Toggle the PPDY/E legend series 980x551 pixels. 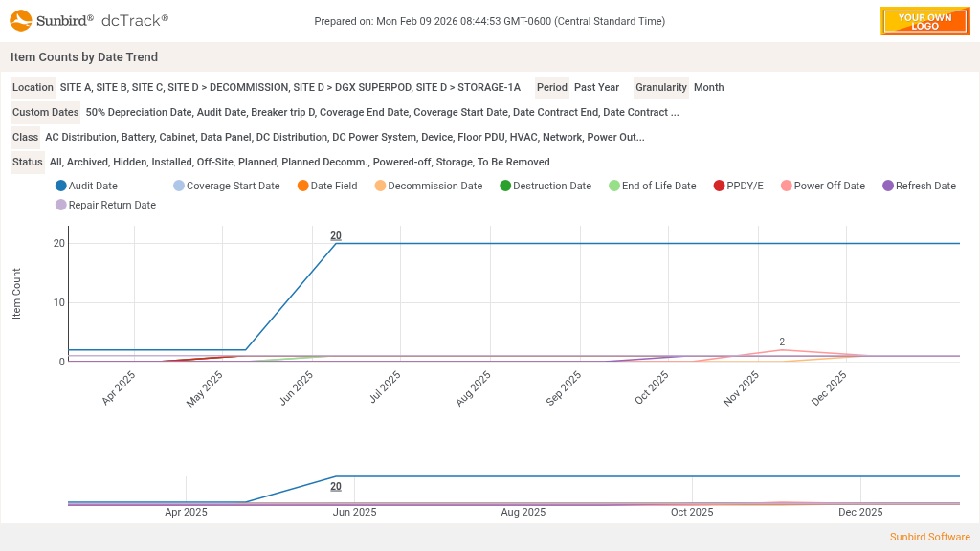click(x=738, y=186)
